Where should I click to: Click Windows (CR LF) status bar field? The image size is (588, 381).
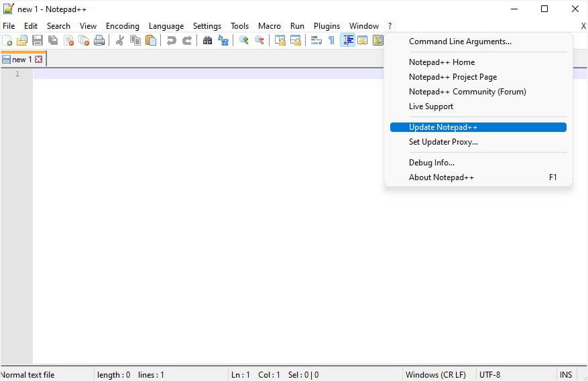point(438,374)
